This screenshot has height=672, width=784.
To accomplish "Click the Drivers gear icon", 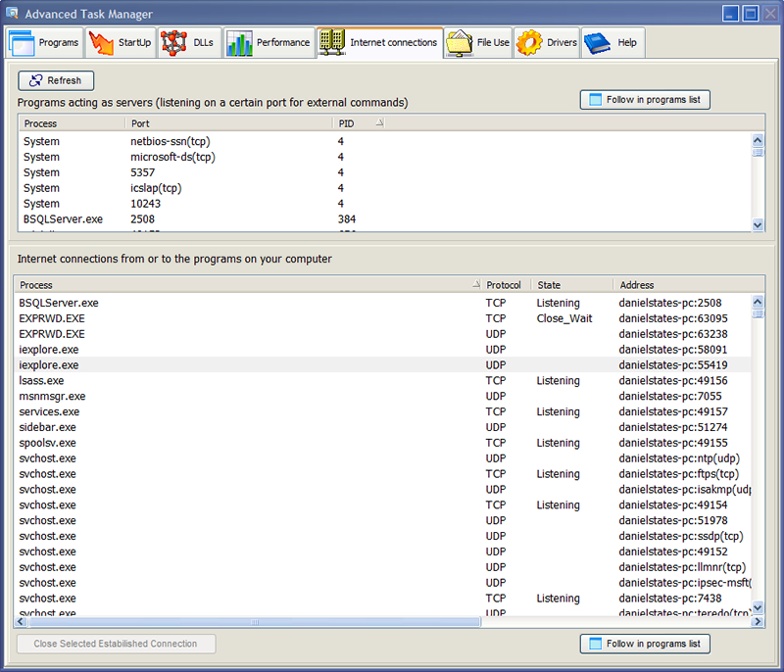I will click(x=530, y=43).
